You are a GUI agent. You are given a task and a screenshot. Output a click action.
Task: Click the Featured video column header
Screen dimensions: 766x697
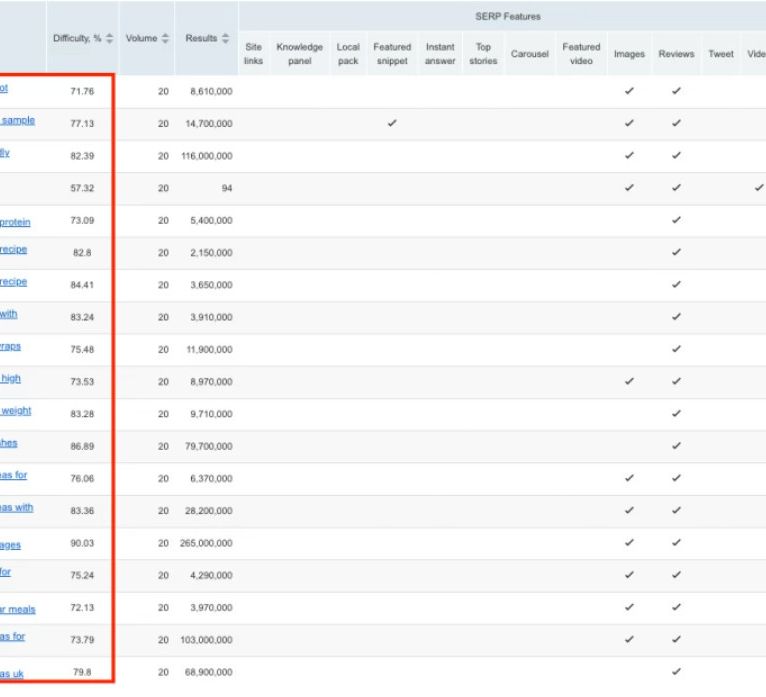[x=581, y=54]
